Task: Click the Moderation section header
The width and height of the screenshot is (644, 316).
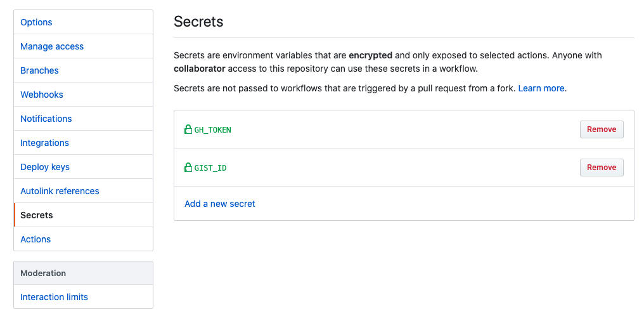Action: [x=43, y=273]
